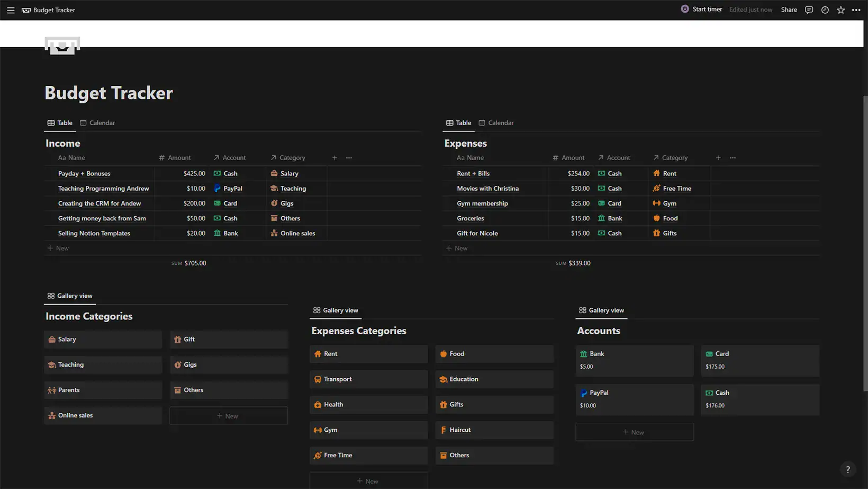
Task: Click the help question mark button
Action: coord(847,469)
